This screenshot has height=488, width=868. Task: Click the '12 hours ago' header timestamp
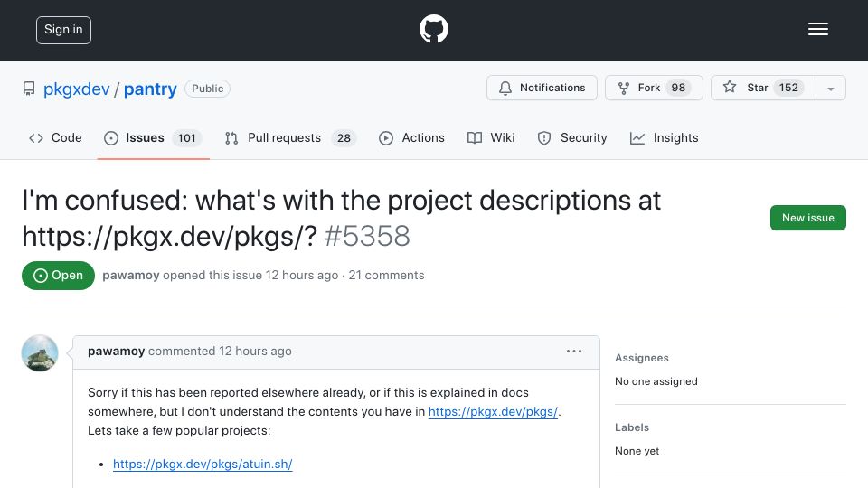click(302, 276)
